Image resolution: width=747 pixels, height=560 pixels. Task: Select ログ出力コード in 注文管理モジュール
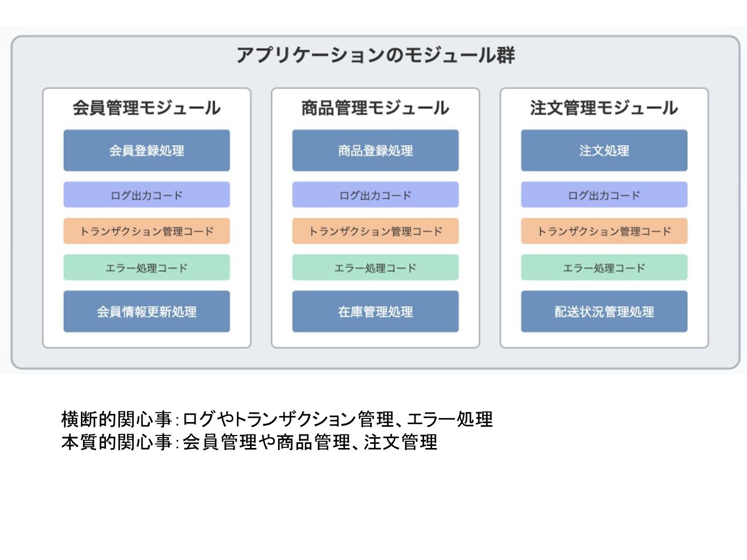[x=604, y=195]
